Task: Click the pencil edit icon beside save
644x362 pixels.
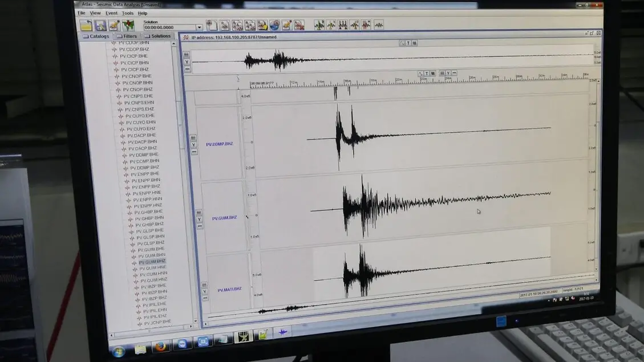Action: (114, 26)
